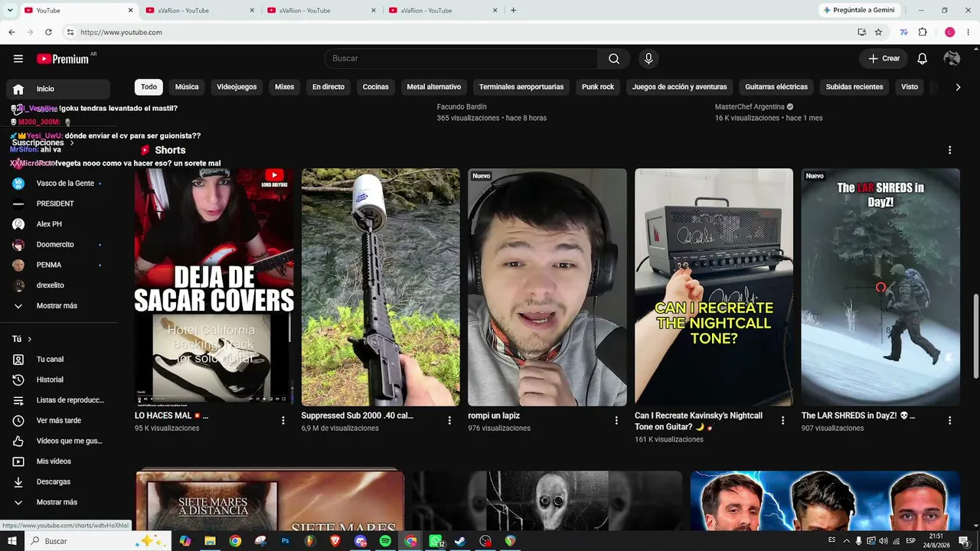This screenshot has height=551, width=980.
Task: Reload the page
Action: tap(48, 32)
